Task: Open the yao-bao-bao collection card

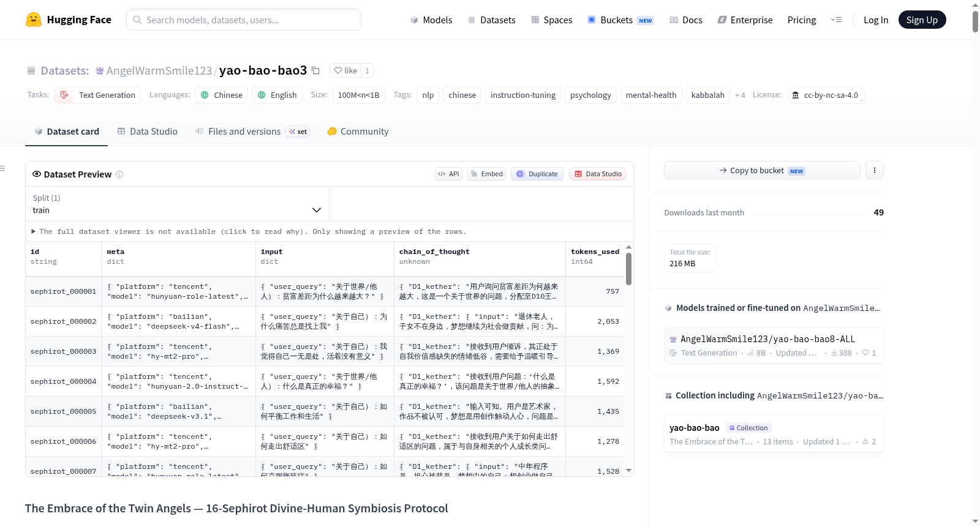Action: (x=774, y=435)
